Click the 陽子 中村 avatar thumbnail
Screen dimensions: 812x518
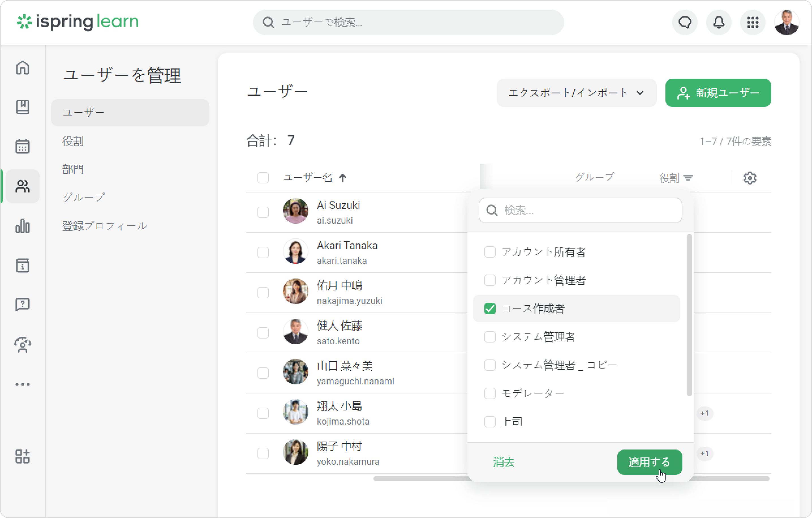(295, 453)
